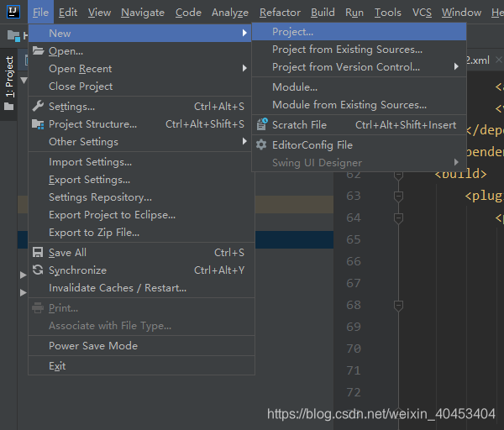504x430 pixels.
Task: Select Export Settings...
Action: (x=141, y=180)
